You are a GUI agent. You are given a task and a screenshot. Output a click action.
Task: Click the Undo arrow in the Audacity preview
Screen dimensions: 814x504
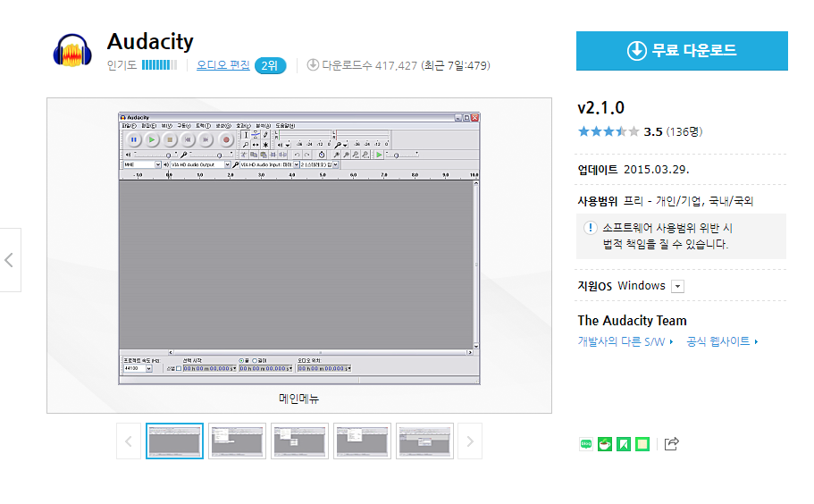pos(297,155)
